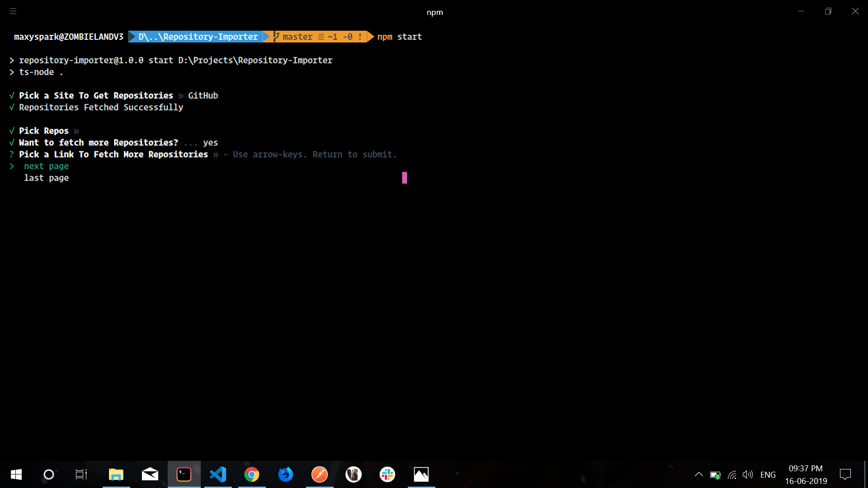
Task: Open the terminal hamburger menu
Action: (x=13, y=11)
